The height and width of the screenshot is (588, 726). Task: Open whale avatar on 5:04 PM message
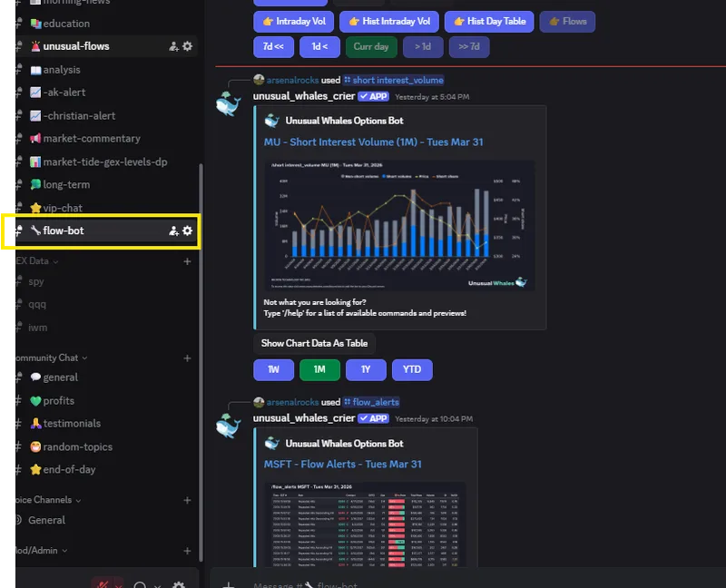[229, 103]
